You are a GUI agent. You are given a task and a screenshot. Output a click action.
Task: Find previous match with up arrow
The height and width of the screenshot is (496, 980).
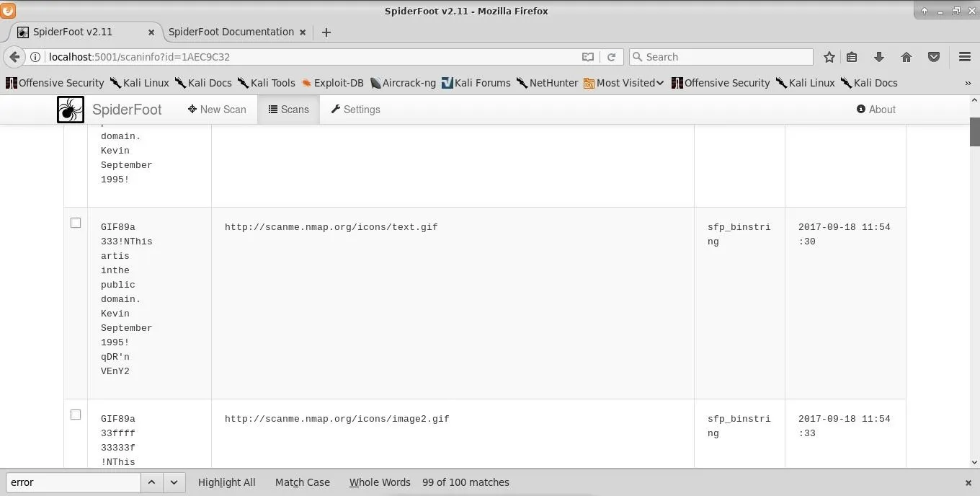151,482
